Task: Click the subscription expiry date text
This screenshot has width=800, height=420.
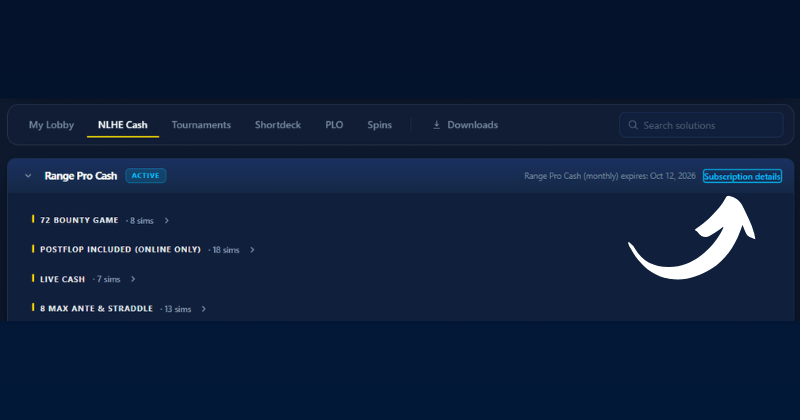Action: coord(610,176)
